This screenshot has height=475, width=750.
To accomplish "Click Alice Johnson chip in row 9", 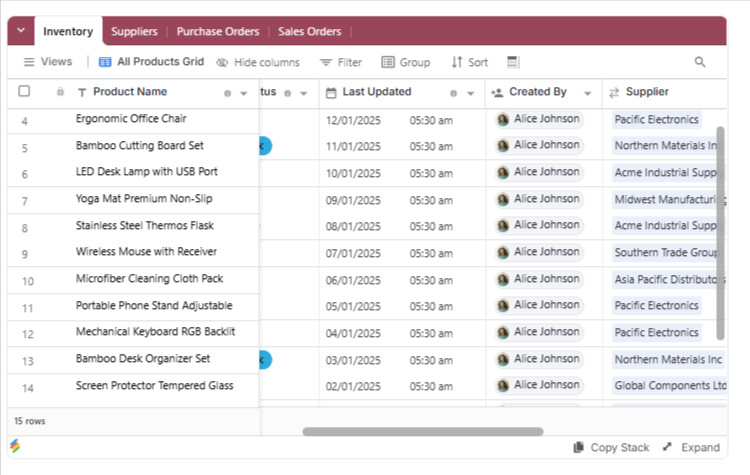I will [x=539, y=252].
